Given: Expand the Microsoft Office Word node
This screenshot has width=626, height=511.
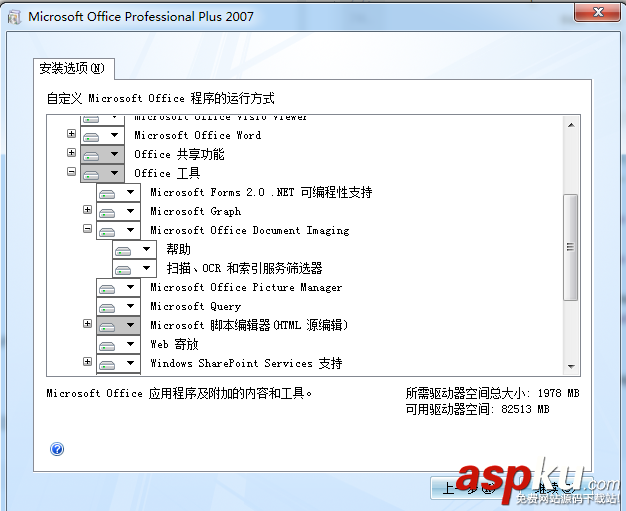Looking at the screenshot, I should click(x=71, y=133).
